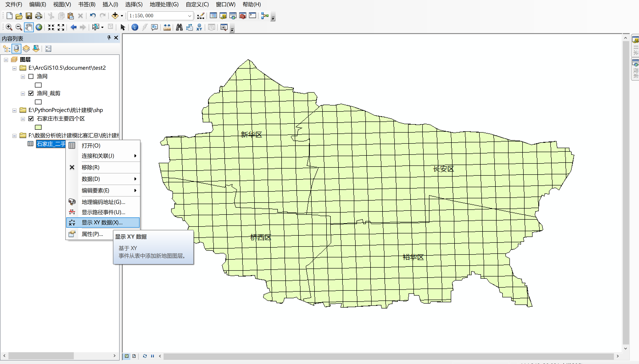Click the map's horizontal scrollbar

click(x=388, y=356)
